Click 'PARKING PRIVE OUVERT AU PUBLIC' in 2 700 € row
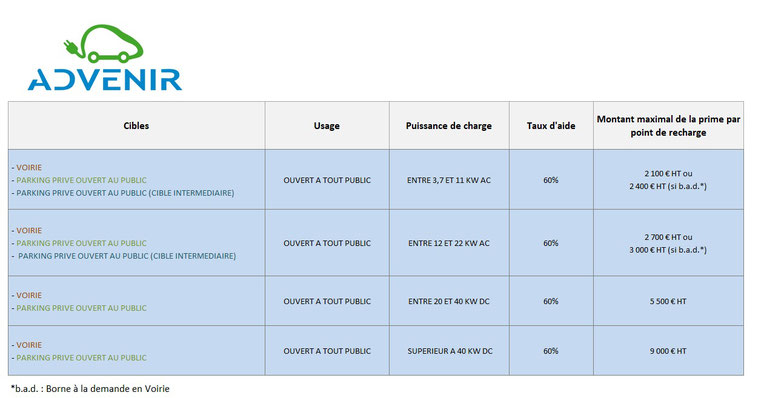 coord(81,243)
